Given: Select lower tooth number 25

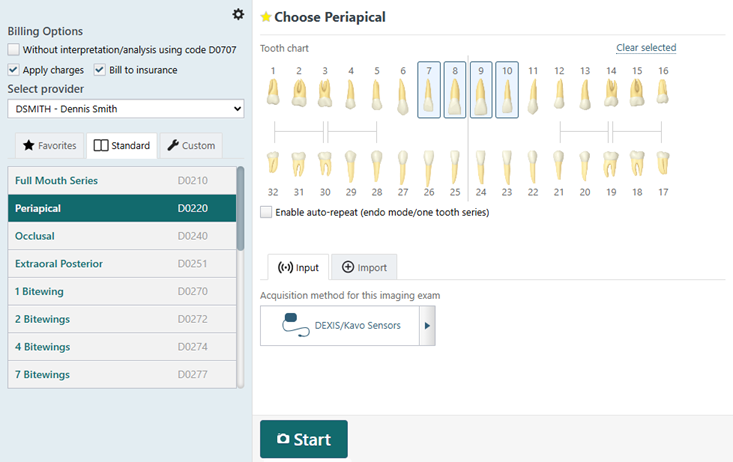Looking at the screenshot, I should pyautogui.click(x=455, y=163).
